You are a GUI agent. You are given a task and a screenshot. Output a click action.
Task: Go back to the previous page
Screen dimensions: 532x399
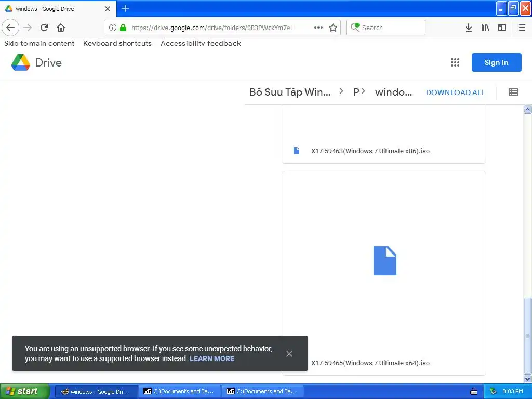[x=10, y=28]
